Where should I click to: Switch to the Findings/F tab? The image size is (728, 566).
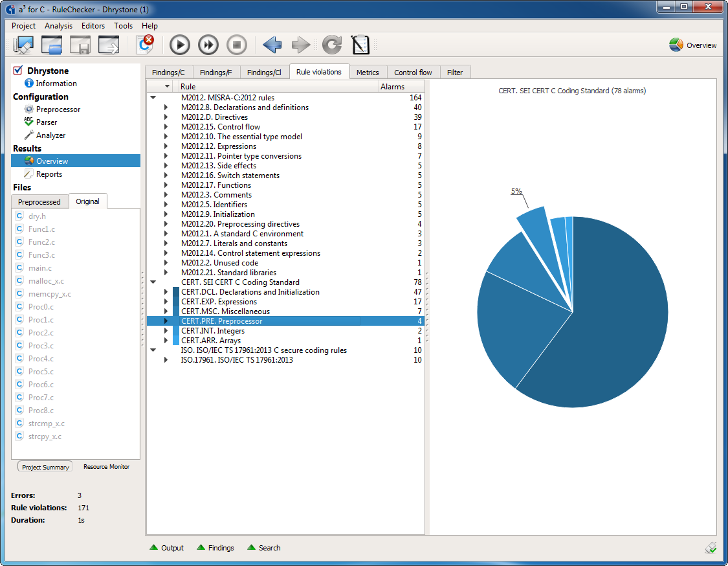[216, 73]
